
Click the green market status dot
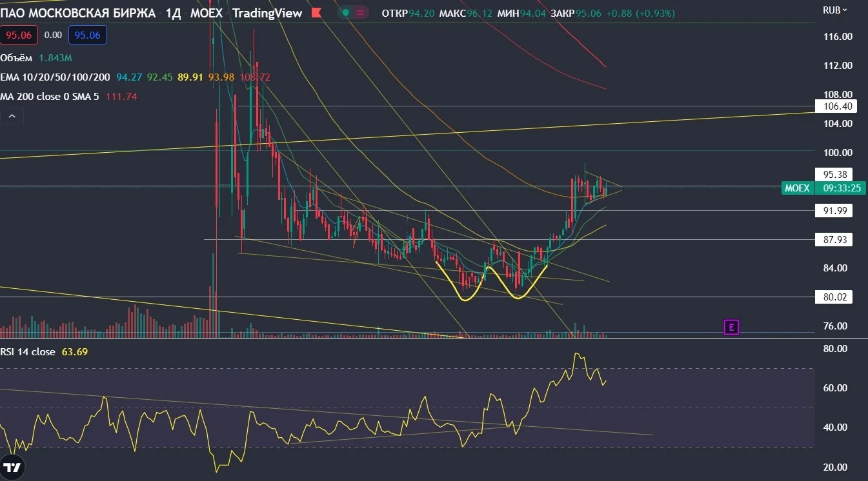[x=347, y=13]
